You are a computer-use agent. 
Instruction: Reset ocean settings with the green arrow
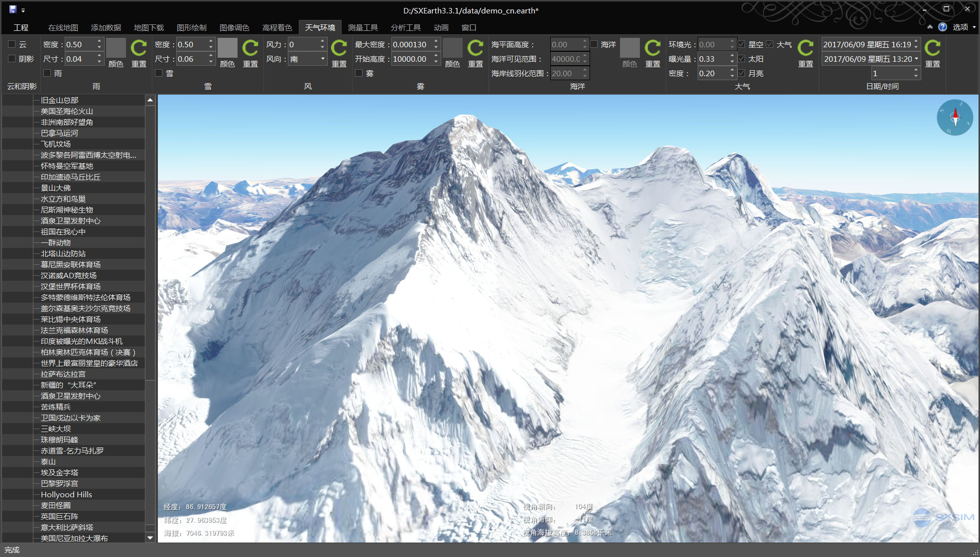point(652,48)
